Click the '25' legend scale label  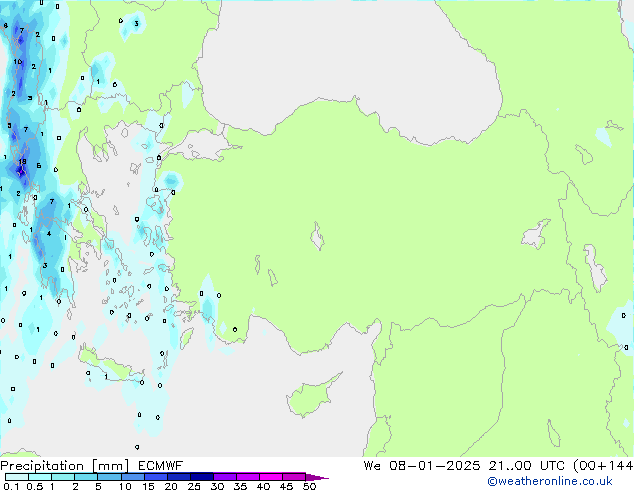click(194, 486)
